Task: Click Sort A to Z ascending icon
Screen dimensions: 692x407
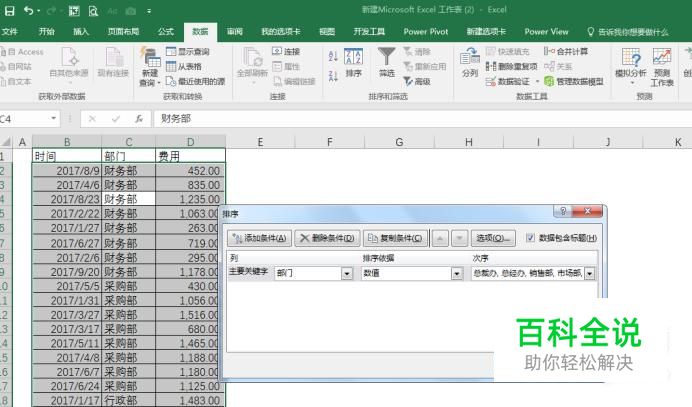Action: [x=333, y=56]
